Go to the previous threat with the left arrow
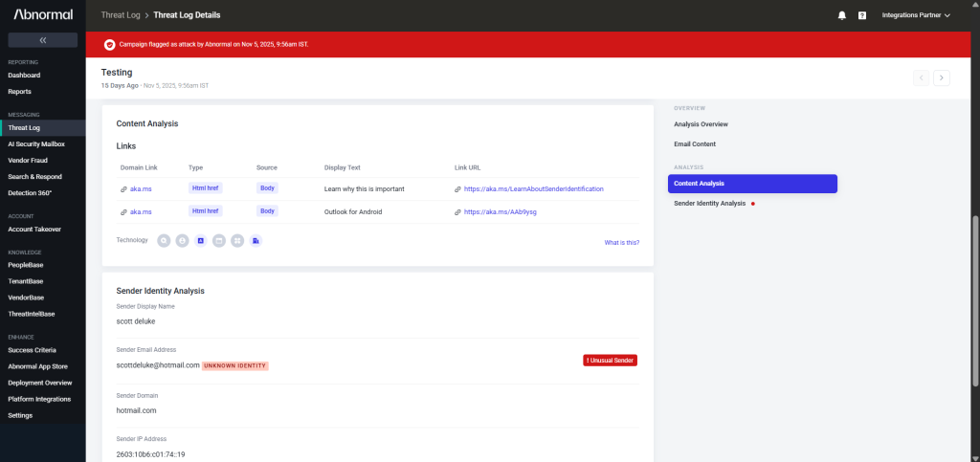 click(x=921, y=78)
